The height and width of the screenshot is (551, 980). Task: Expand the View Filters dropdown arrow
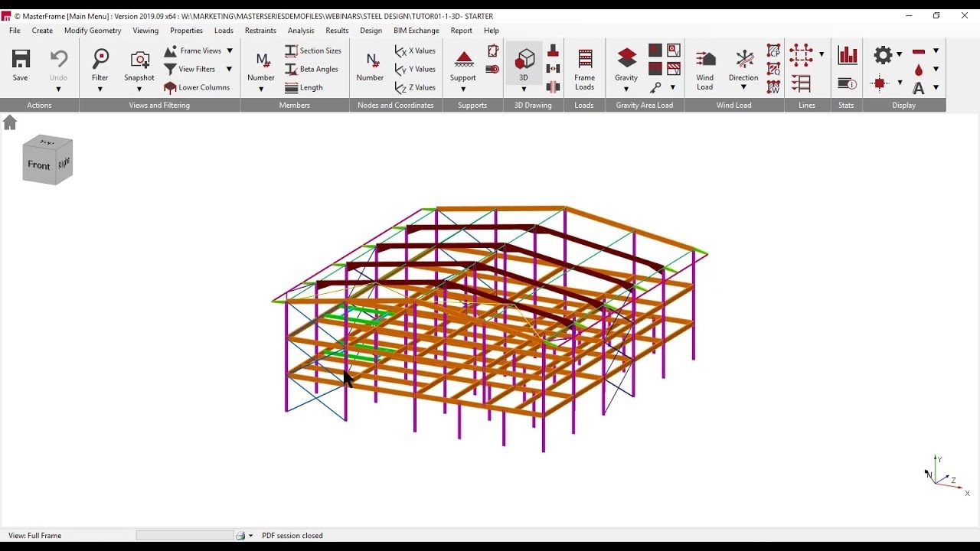[229, 69]
